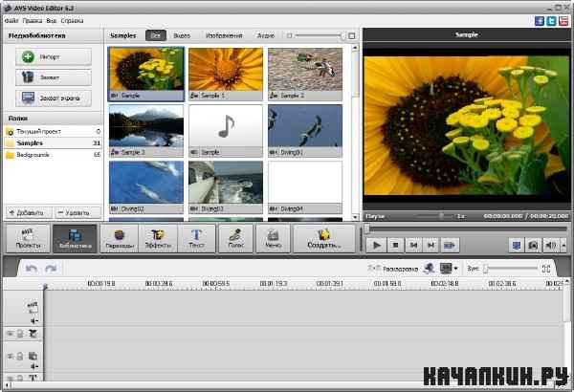The height and width of the screenshot is (392, 574).
Task: Select the Backgrounds folder
Action: pos(53,155)
